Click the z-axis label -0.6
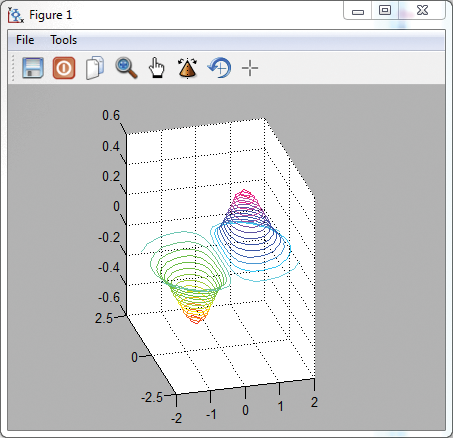453x438 pixels. pyautogui.click(x=109, y=297)
